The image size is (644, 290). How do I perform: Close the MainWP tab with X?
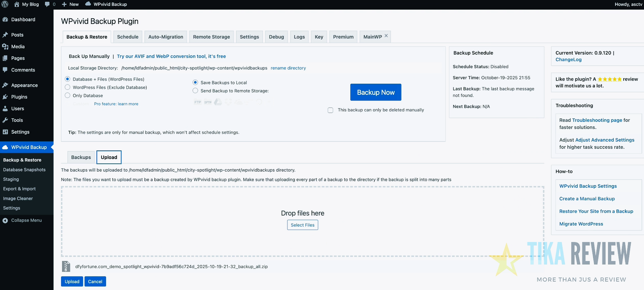coord(386,36)
